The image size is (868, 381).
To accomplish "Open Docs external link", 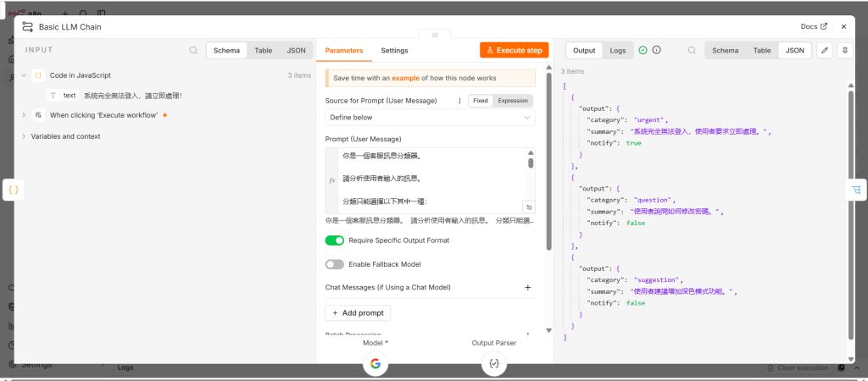I will [x=815, y=26].
